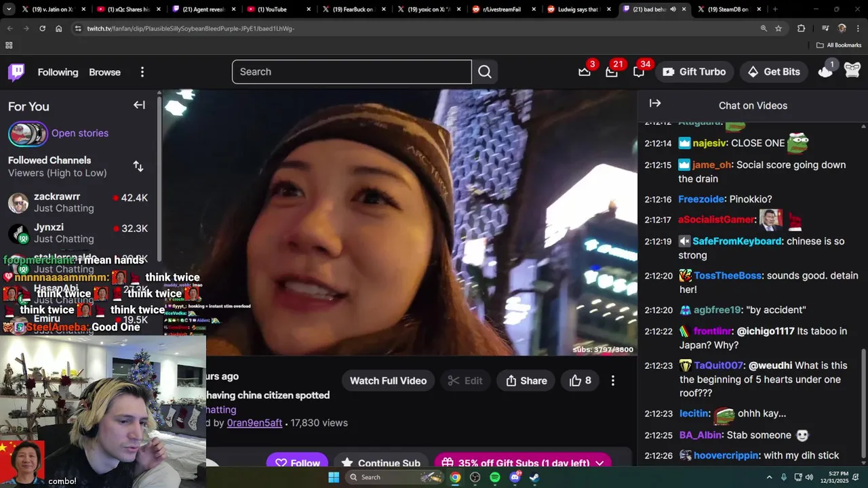Click chat username jame_oh

pyautogui.click(x=712, y=165)
